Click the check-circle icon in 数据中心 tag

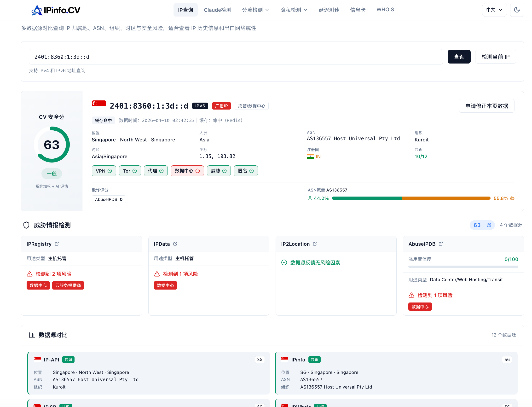198,171
